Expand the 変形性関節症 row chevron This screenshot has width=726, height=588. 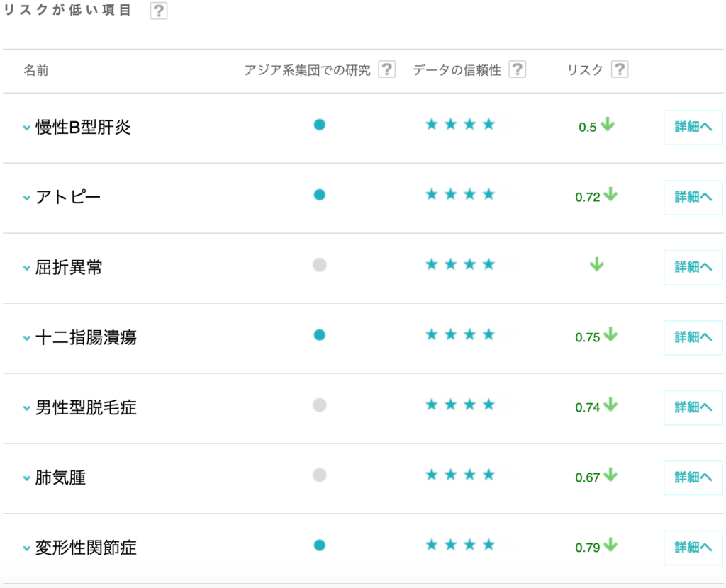click(x=27, y=549)
